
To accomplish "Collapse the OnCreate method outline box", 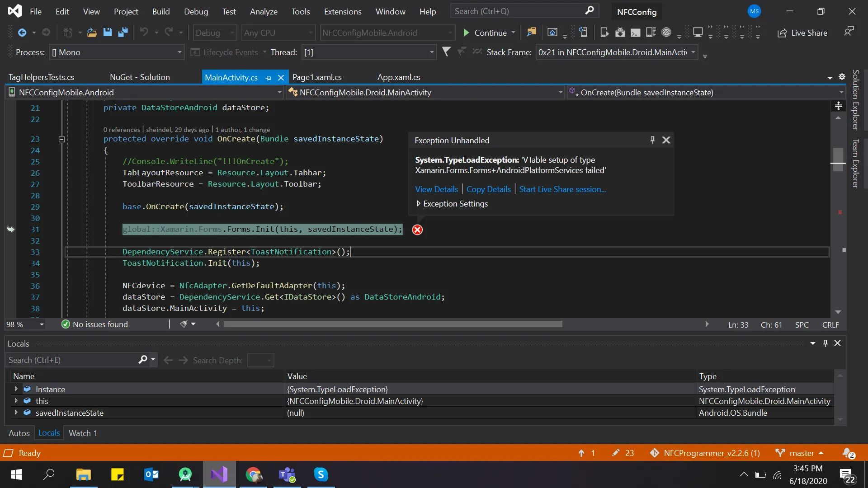I will (61, 139).
